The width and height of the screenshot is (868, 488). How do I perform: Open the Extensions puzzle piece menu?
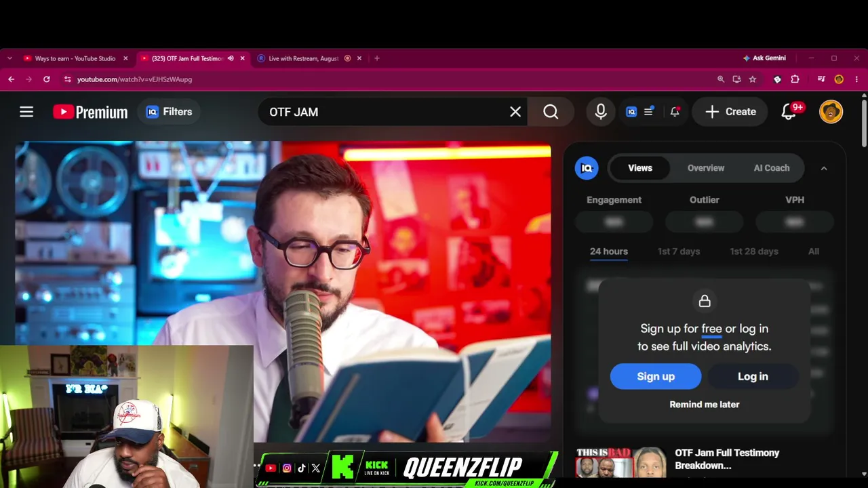tap(795, 79)
